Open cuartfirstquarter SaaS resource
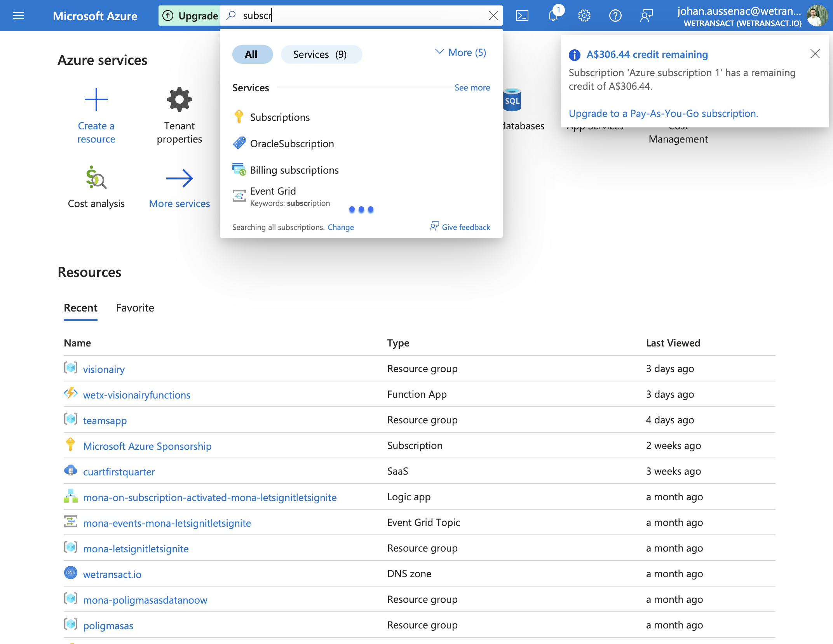 119,472
